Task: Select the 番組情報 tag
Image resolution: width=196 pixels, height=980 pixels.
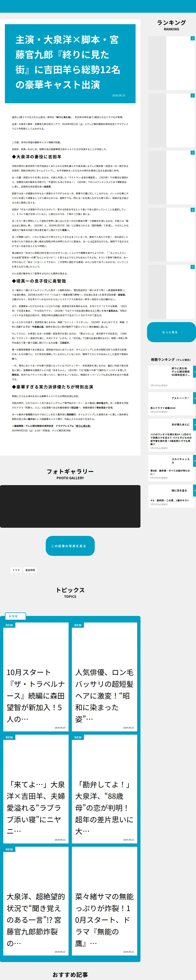Action: (x=30, y=570)
